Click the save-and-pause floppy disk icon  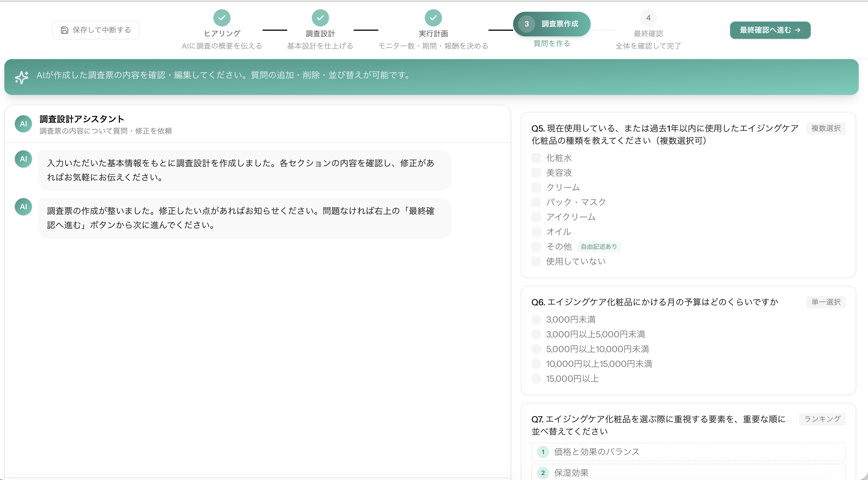pyautogui.click(x=64, y=30)
